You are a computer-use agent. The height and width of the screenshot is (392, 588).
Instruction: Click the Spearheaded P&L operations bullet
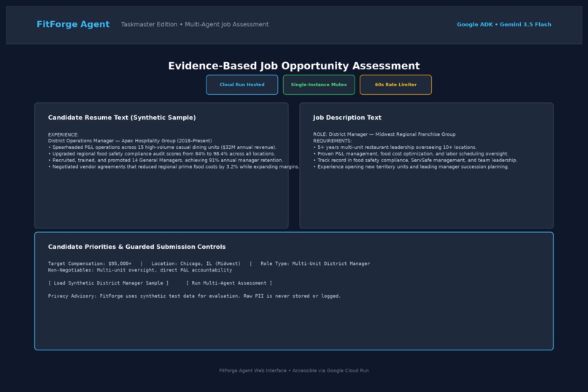[x=162, y=147]
